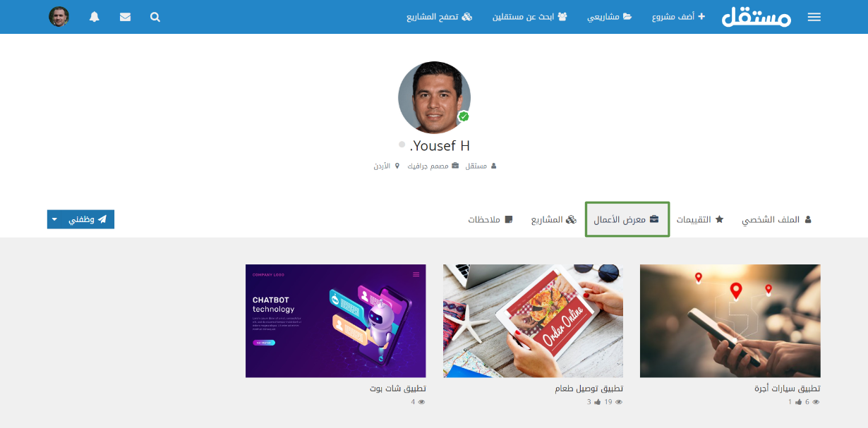Click the large profile photo of Yousef H
The image size is (868, 428).
pos(434,97)
